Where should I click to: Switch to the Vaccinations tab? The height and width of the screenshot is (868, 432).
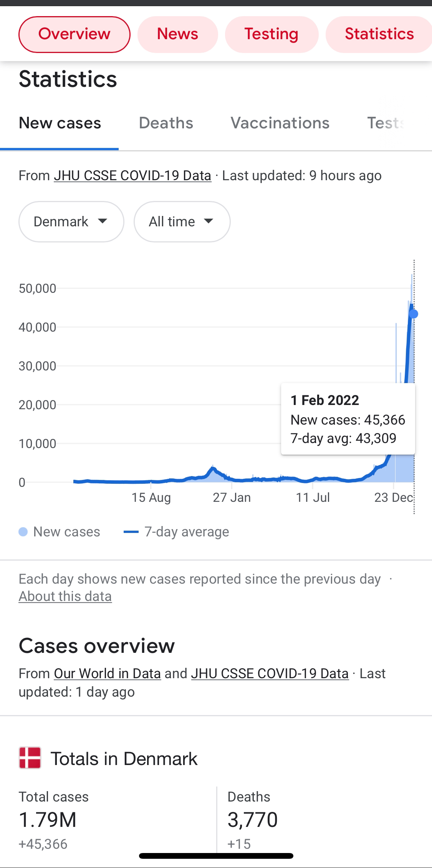280,123
